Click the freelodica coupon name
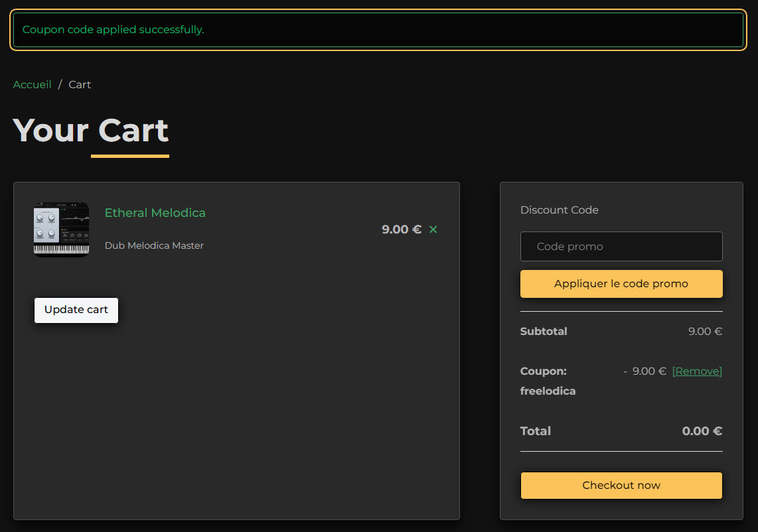 548,391
